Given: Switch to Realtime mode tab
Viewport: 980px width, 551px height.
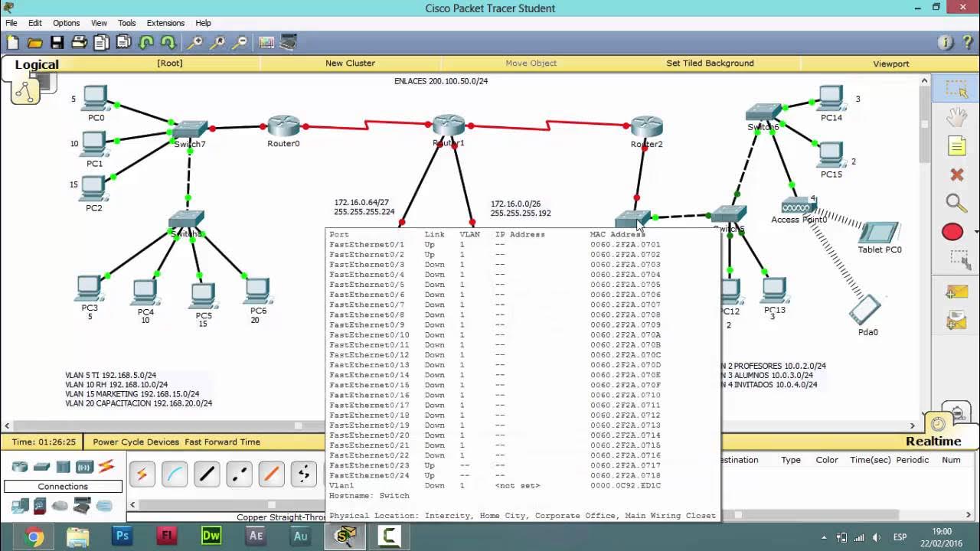Looking at the screenshot, I should coord(933,442).
